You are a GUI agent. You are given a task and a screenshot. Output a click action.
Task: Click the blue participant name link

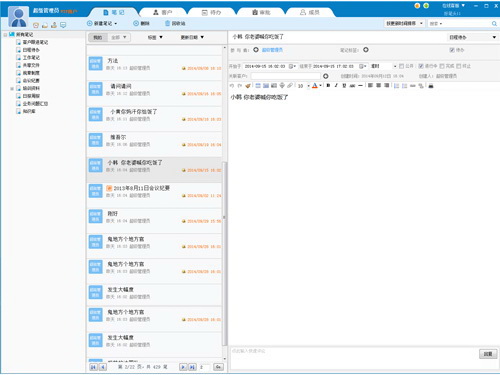272,50
